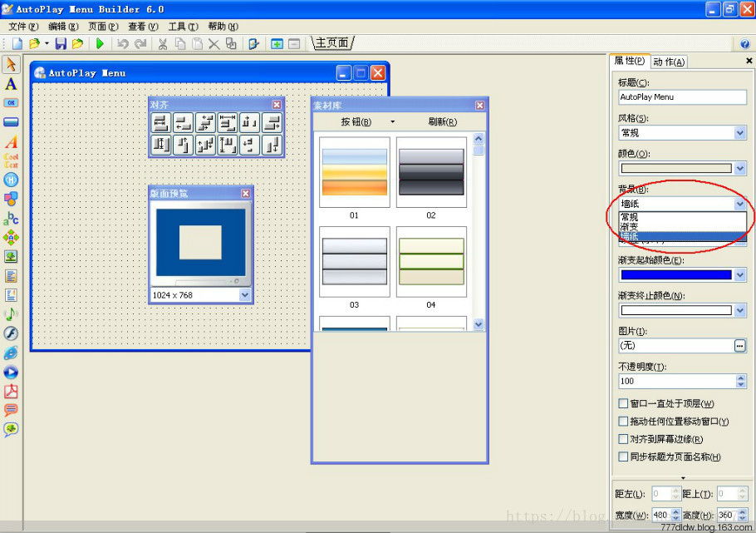Open the 帮助 menu
Screen dimensions: 756x533
click(x=223, y=27)
